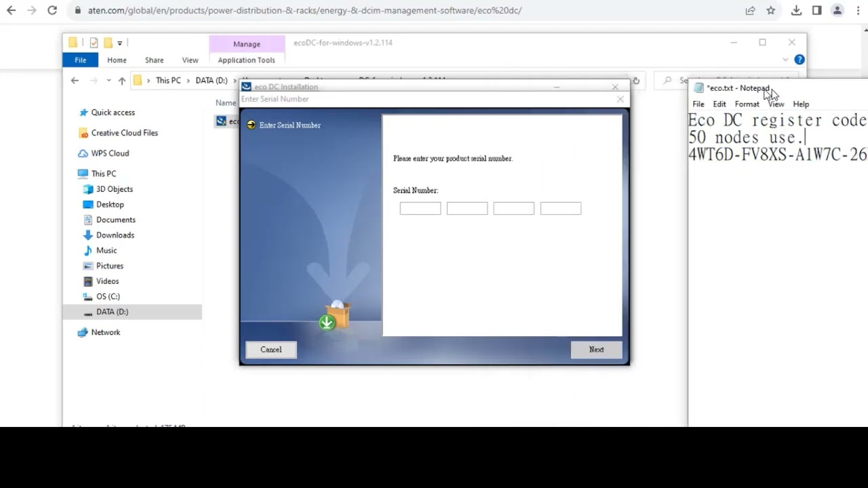This screenshot has width=868, height=488.
Task: Click the "Eco DC register code" line in Notepad
Action: pyautogui.click(x=777, y=121)
